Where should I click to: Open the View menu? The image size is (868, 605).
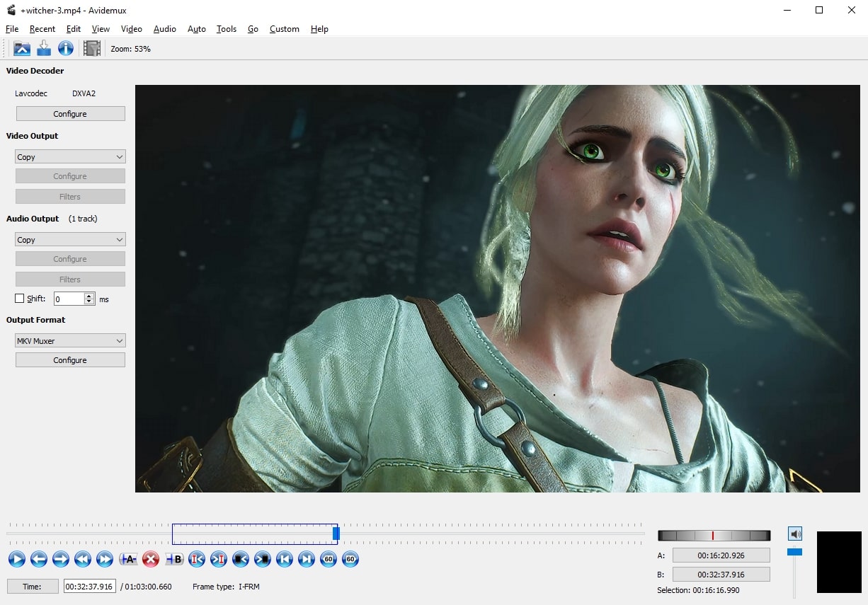(x=101, y=29)
